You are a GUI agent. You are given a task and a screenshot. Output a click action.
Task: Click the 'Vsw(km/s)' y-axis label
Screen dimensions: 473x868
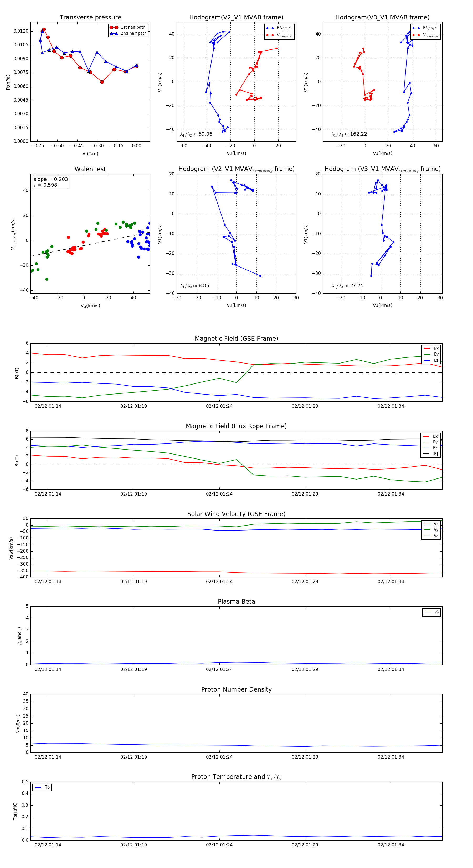click(11, 548)
